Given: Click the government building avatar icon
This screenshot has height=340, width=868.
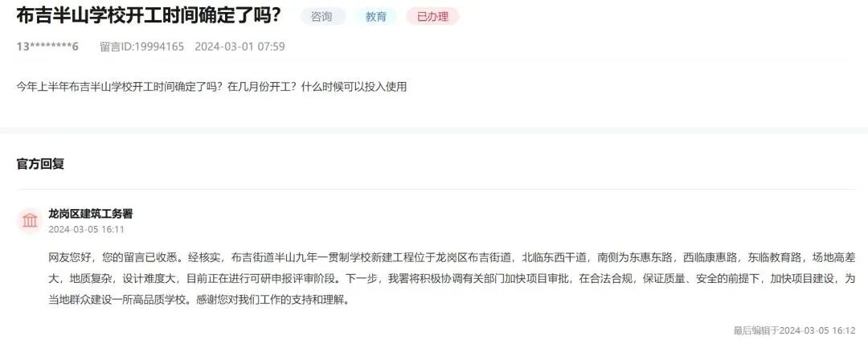Looking at the screenshot, I should pyautogui.click(x=30, y=221).
